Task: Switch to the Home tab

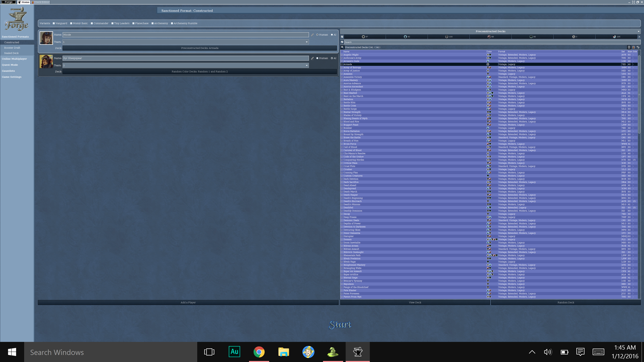Action: (23, 2)
